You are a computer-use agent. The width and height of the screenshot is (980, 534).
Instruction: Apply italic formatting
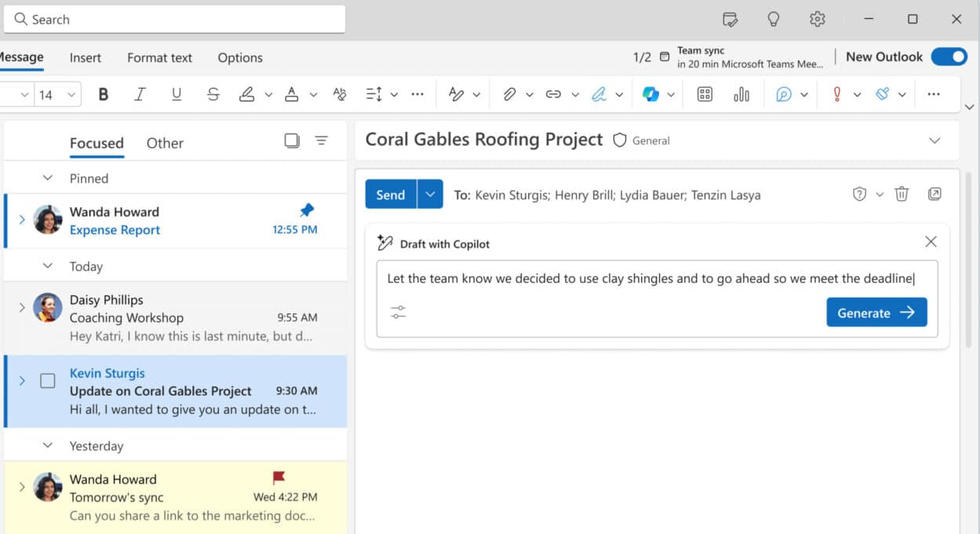[140, 94]
